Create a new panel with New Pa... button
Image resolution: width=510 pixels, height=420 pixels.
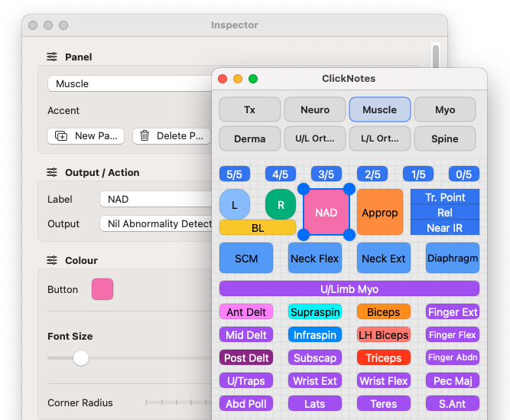click(86, 135)
